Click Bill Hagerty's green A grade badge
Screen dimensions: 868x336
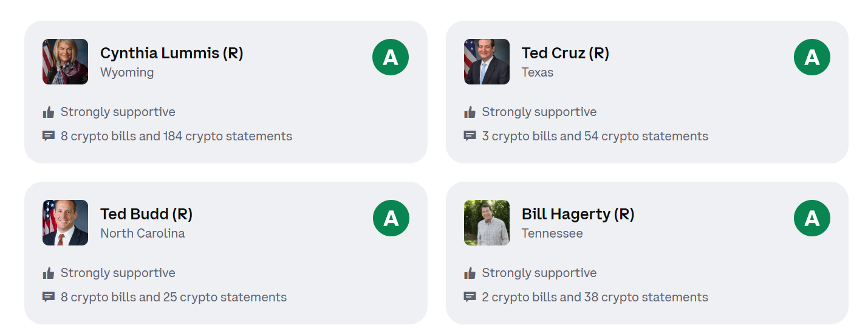[812, 218]
